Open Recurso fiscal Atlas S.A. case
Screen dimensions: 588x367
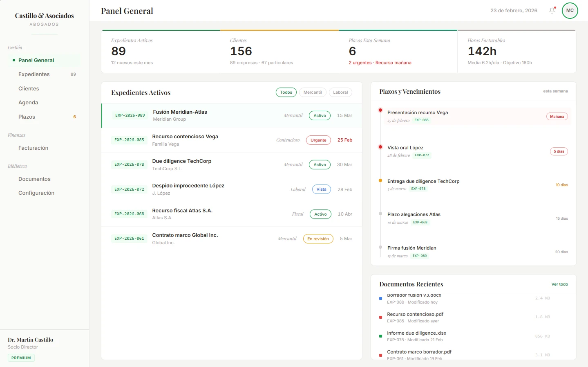pyautogui.click(x=232, y=214)
